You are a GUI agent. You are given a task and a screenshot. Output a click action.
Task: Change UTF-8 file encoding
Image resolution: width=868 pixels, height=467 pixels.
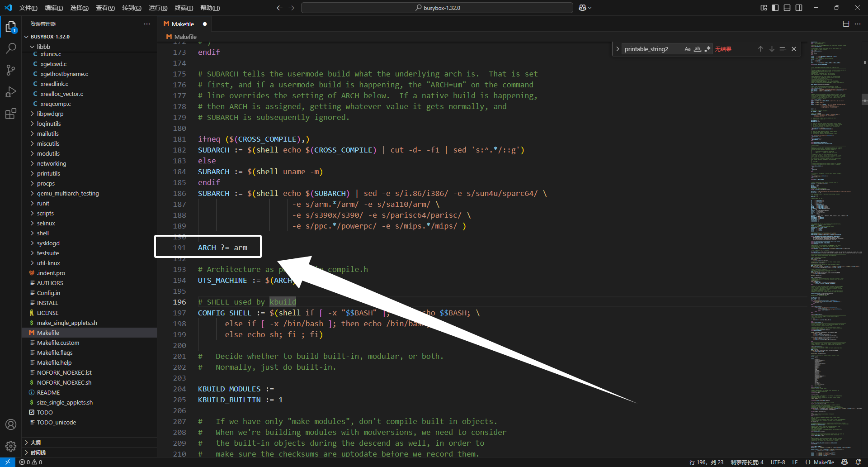click(778, 462)
